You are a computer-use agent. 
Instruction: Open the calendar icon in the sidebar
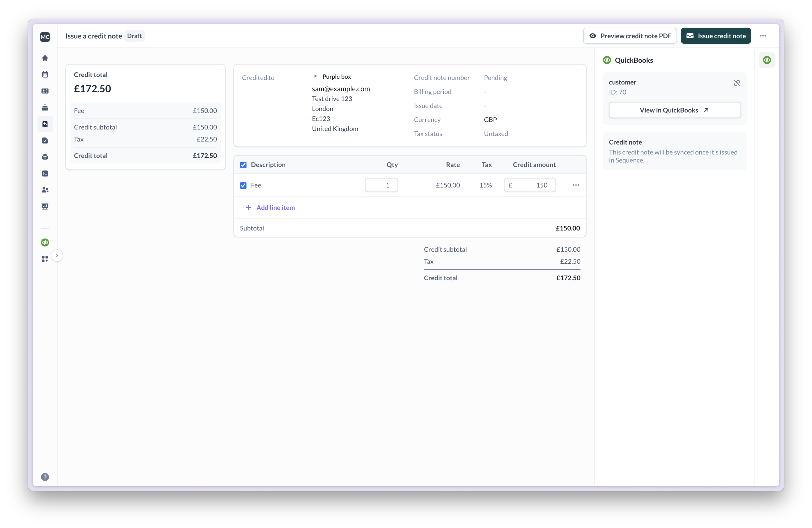pos(45,74)
